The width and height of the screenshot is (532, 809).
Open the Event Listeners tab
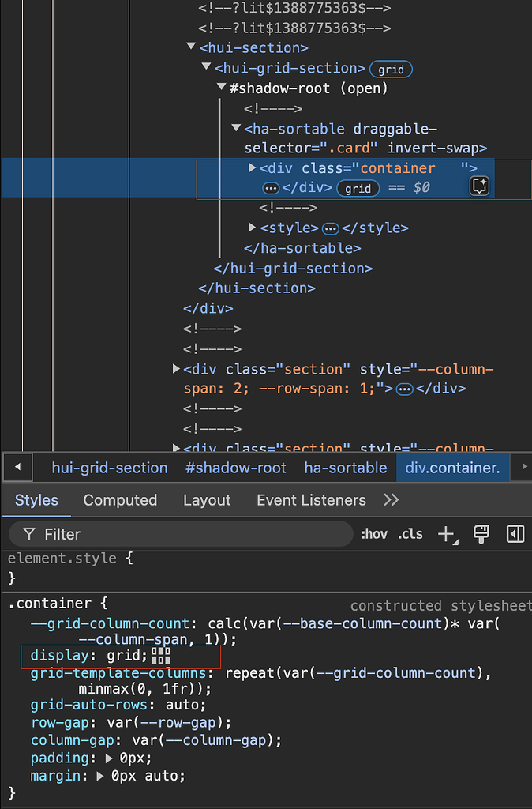pyautogui.click(x=311, y=500)
